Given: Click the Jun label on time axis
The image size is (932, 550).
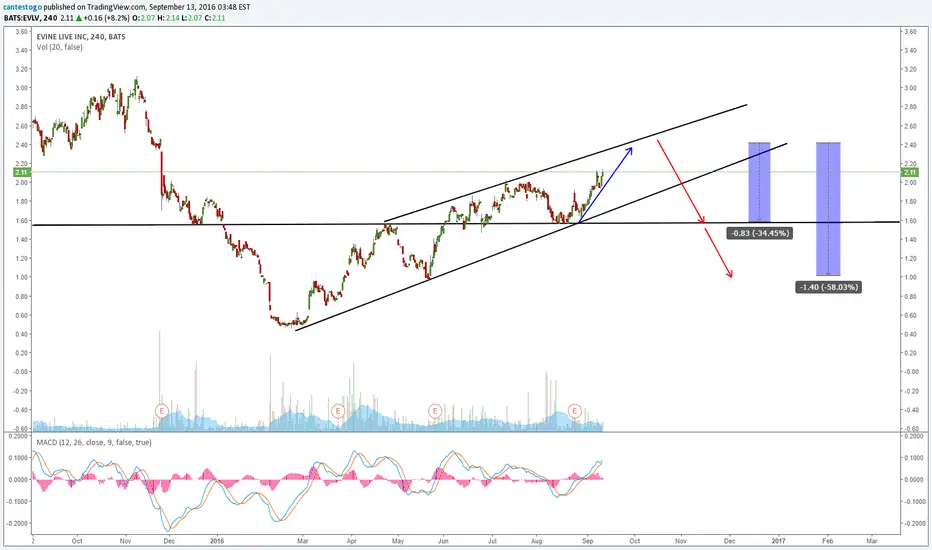Looking at the screenshot, I should (443, 541).
